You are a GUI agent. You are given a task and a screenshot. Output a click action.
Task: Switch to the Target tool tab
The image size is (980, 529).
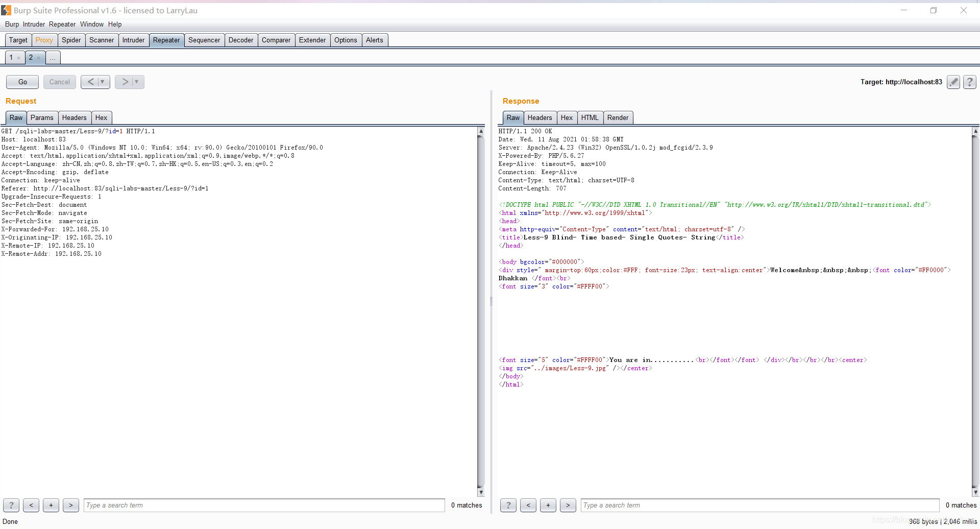pos(18,40)
